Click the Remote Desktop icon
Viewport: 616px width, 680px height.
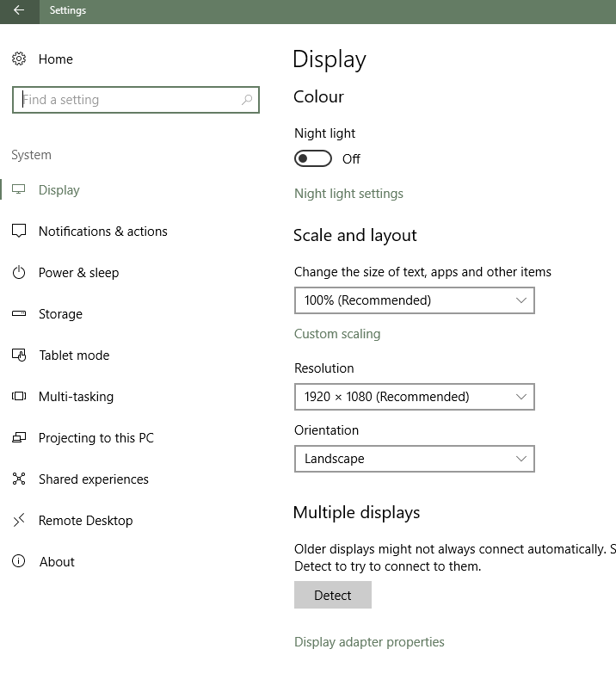(x=19, y=520)
